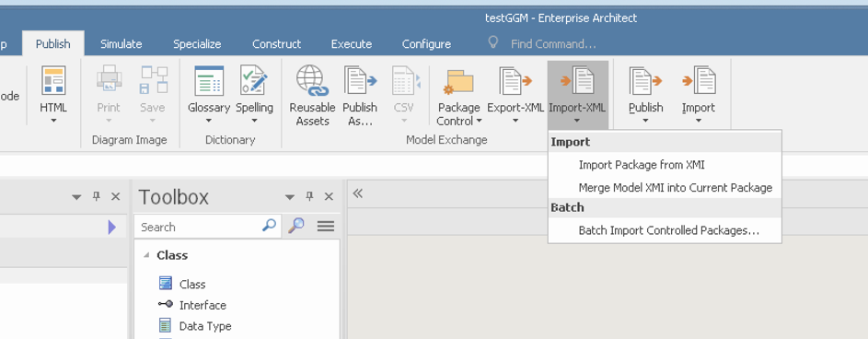This screenshot has height=339, width=868.
Task: Open the Publish button dropdown arrow
Action: [x=645, y=120]
